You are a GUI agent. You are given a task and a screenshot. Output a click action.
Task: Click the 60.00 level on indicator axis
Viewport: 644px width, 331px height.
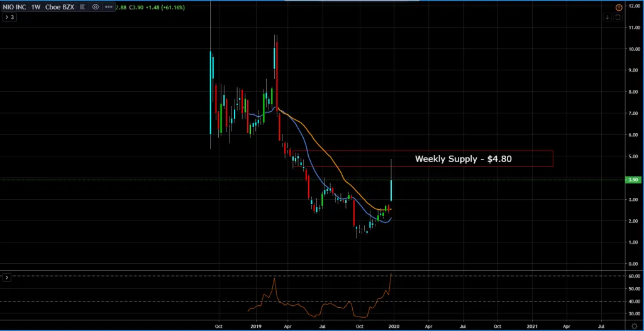(634, 276)
